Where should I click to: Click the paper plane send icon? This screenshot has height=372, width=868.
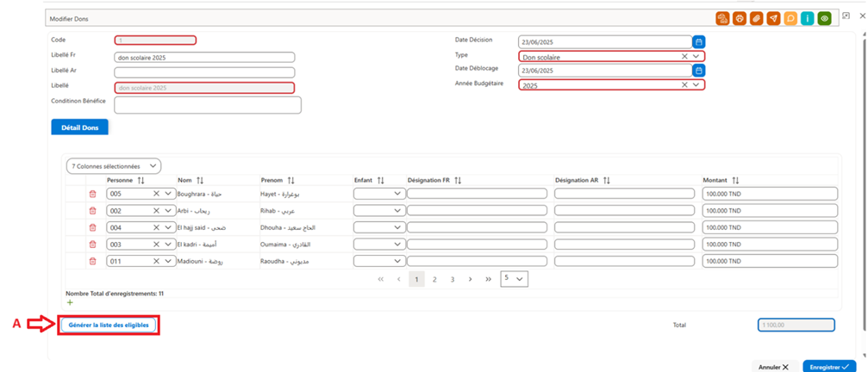tap(773, 19)
